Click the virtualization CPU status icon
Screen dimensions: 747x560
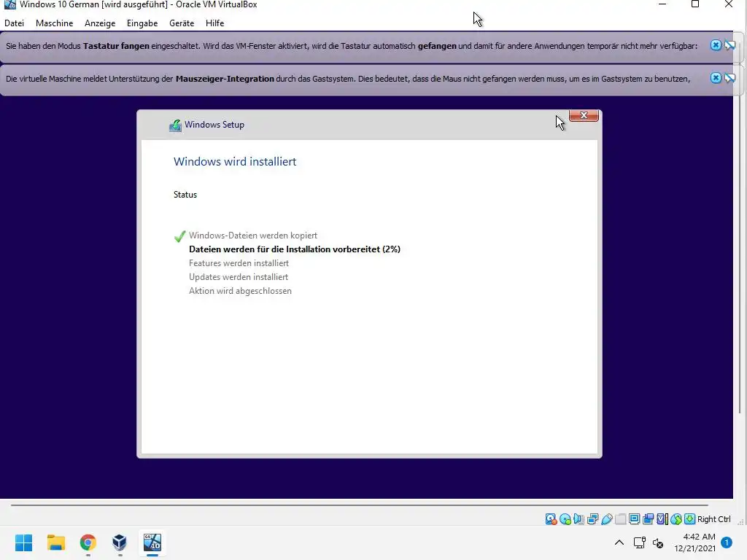tap(662, 519)
